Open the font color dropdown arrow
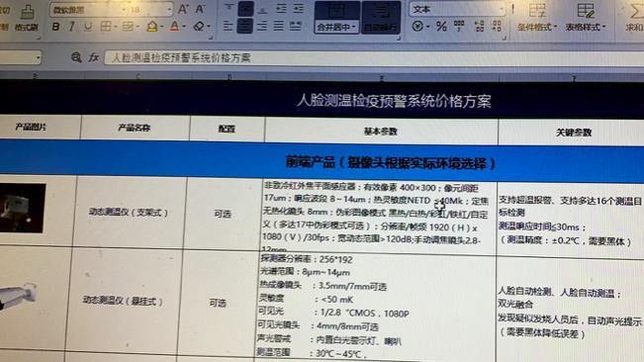Image resolution: width=644 pixels, height=362 pixels. [184, 27]
